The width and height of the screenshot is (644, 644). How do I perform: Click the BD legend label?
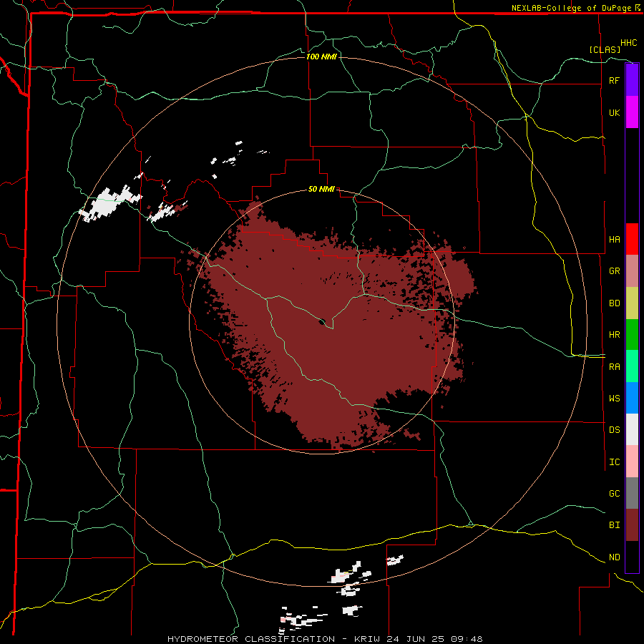[x=614, y=303]
